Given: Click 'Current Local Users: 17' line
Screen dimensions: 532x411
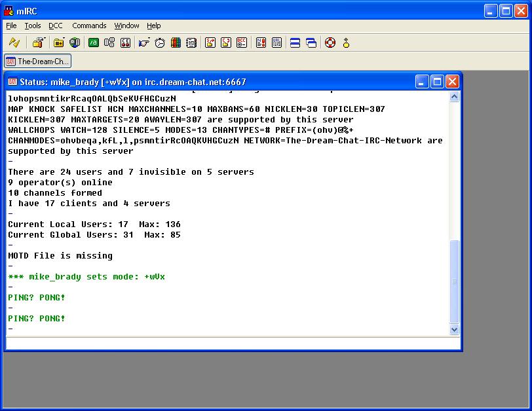Looking at the screenshot, I should click(x=94, y=224).
